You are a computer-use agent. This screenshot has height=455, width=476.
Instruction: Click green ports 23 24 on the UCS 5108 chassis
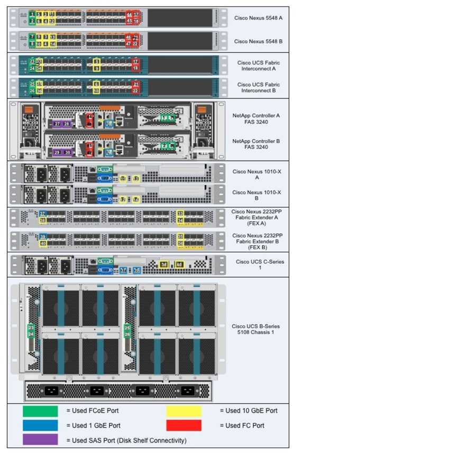[x=31, y=331]
